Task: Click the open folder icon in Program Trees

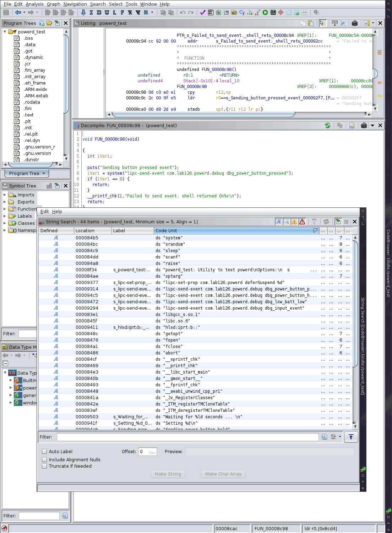Action: pyautogui.click(x=49, y=23)
